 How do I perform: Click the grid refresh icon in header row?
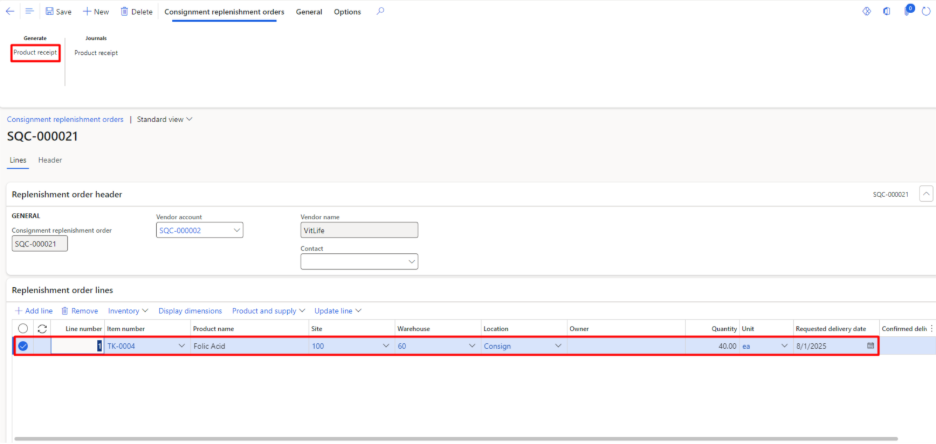point(42,328)
